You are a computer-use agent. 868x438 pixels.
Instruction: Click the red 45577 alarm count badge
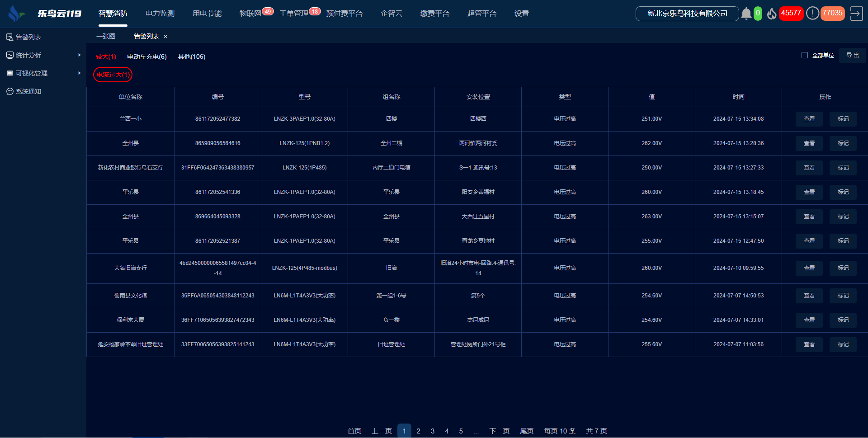coord(791,13)
